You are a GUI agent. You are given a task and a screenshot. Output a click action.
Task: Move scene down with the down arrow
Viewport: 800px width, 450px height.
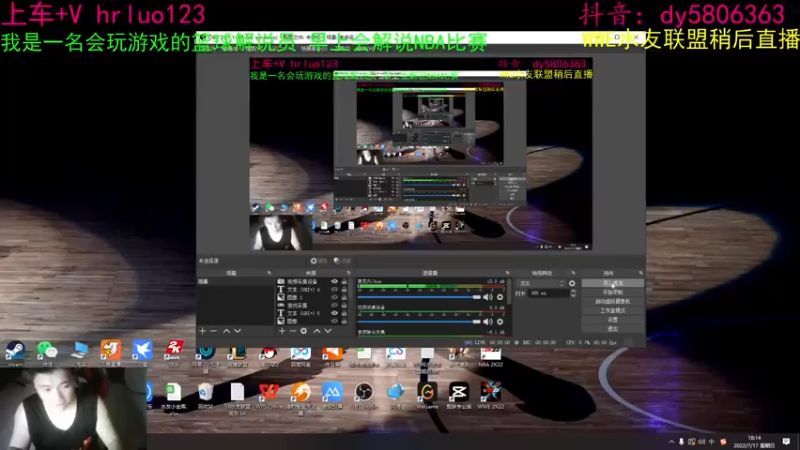pyautogui.click(x=237, y=331)
